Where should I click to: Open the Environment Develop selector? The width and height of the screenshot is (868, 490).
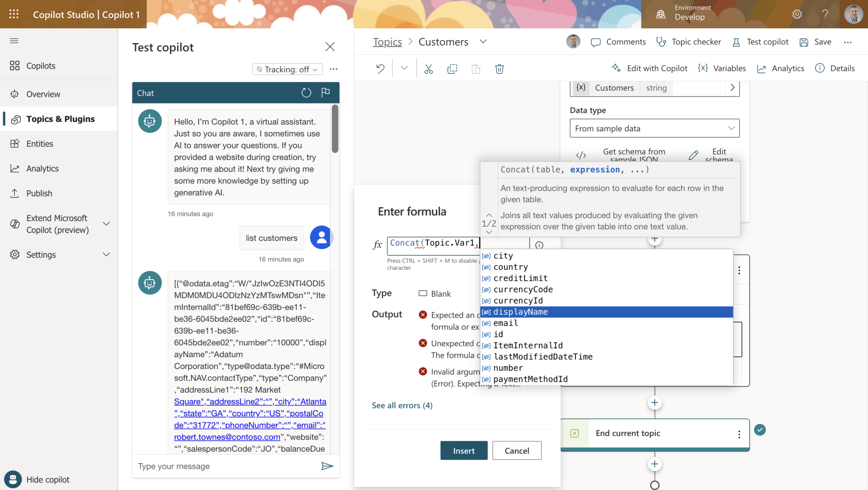pyautogui.click(x=683, y=13)
